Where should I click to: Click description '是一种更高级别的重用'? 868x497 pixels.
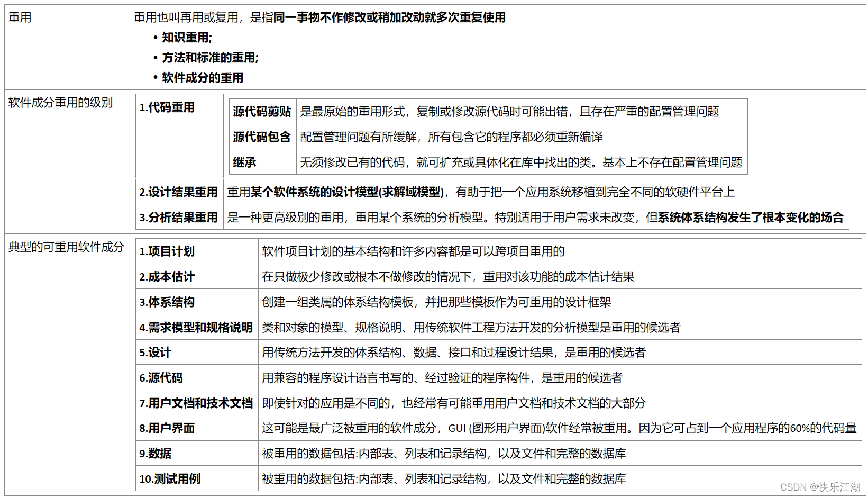click(535, 218)
